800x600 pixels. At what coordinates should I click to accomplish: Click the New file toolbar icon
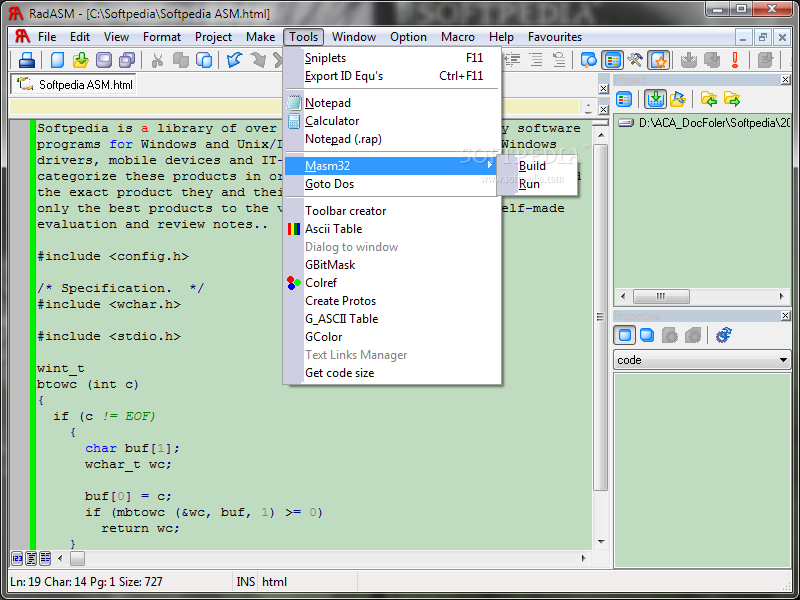tap(57, 60)
